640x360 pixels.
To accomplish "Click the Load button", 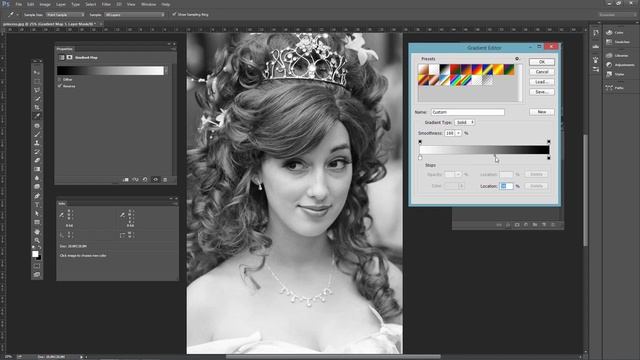I will pyautogui.click(x=542, y=82).
